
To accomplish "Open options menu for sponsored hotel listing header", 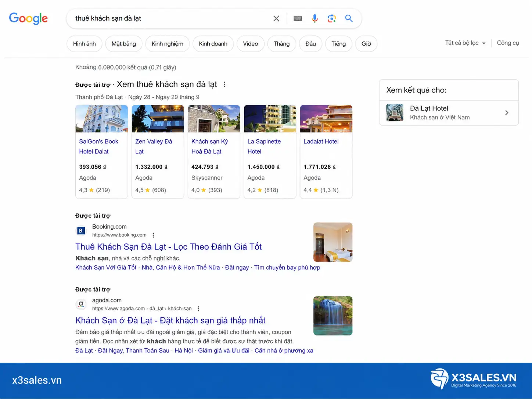I will point(224,84).
